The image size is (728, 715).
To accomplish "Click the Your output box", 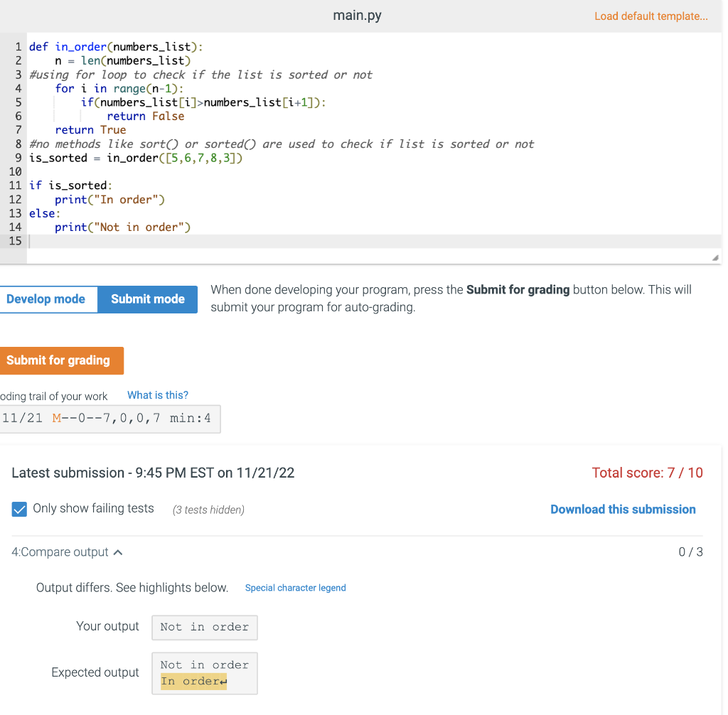I will point(204,627).
